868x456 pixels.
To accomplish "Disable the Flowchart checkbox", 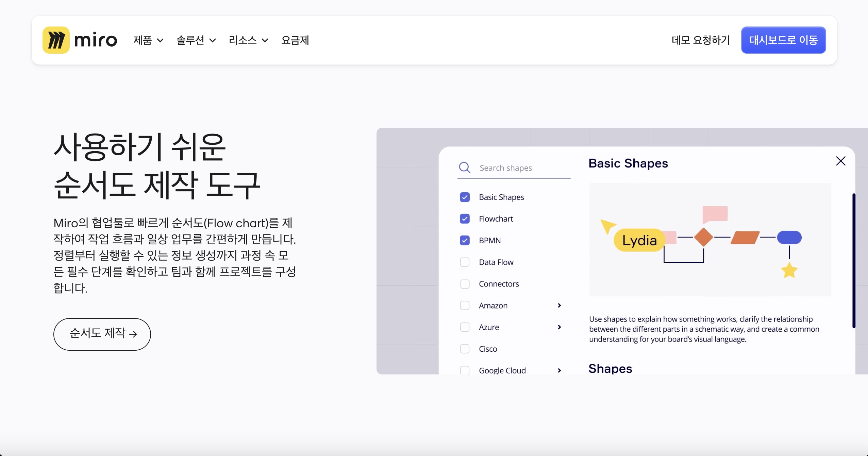I will pyautogui.click(x=464, y=219).
